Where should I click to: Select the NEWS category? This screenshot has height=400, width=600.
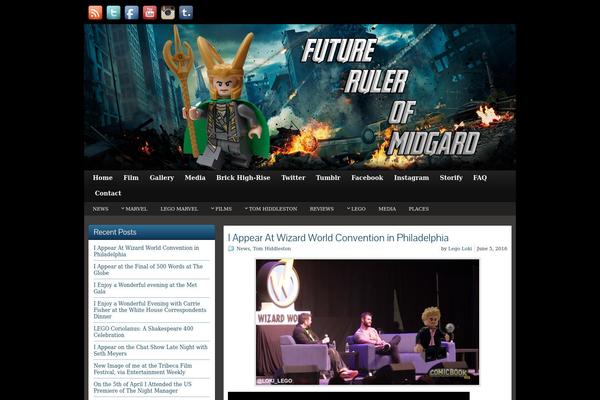(x=100, y=209)
